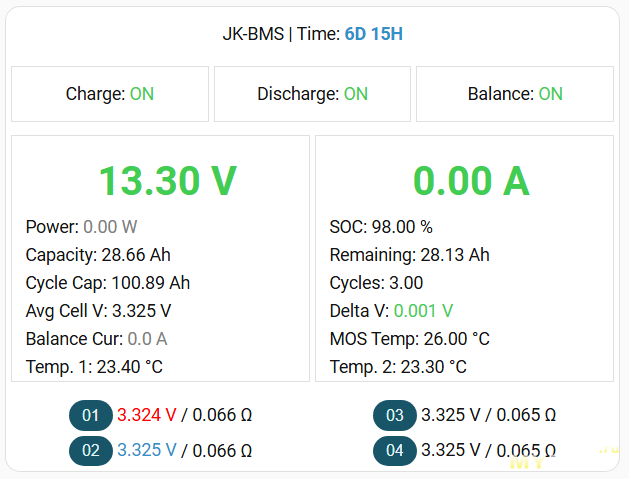Toggle the Charge ON switch box
This screenshot has width=629, height=479.
click(110, 94)
